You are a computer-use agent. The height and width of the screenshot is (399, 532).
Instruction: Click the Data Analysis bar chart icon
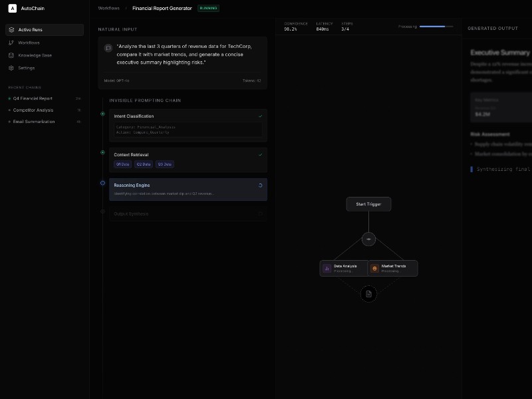coord(327,268)
